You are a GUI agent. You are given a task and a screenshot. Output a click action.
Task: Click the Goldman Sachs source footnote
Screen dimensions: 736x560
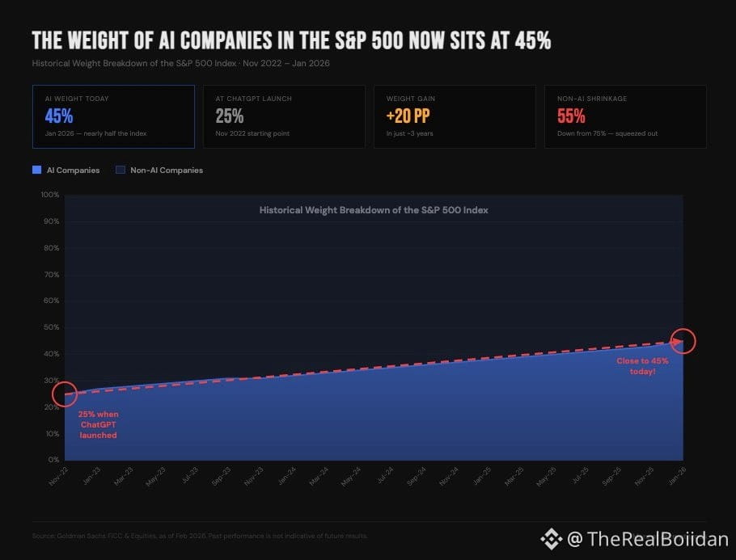[x=200, y=536]
